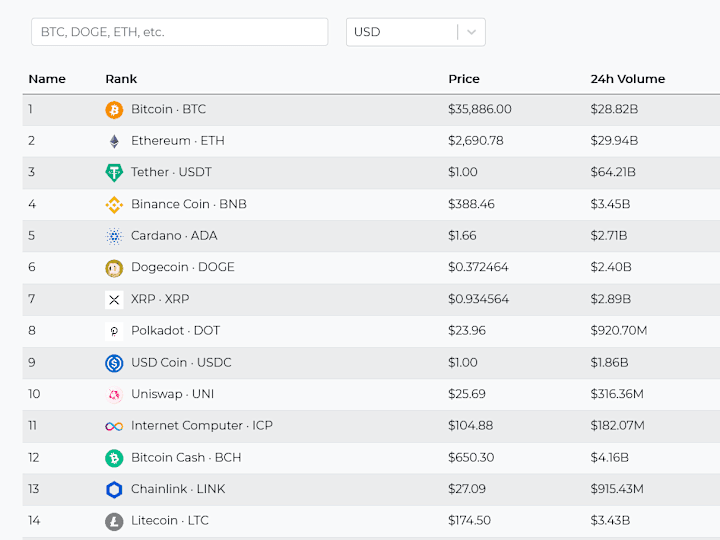Click the Polkadot price $23.96

point(467,331)
